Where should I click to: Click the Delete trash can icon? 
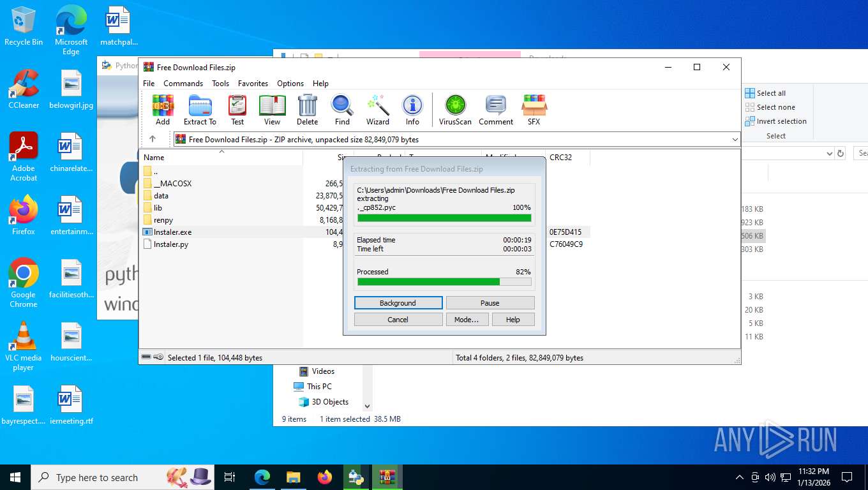tap(307, 110)
